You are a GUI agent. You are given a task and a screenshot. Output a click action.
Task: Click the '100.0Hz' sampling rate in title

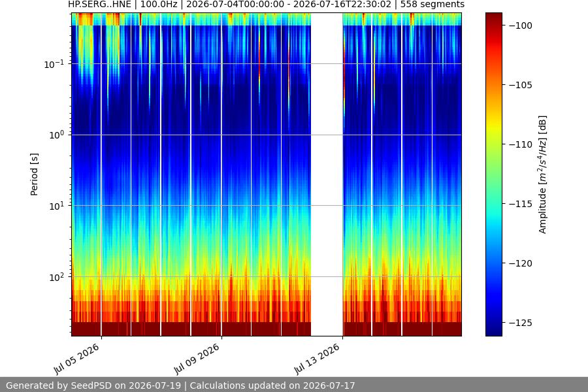[x=159, y=5]
